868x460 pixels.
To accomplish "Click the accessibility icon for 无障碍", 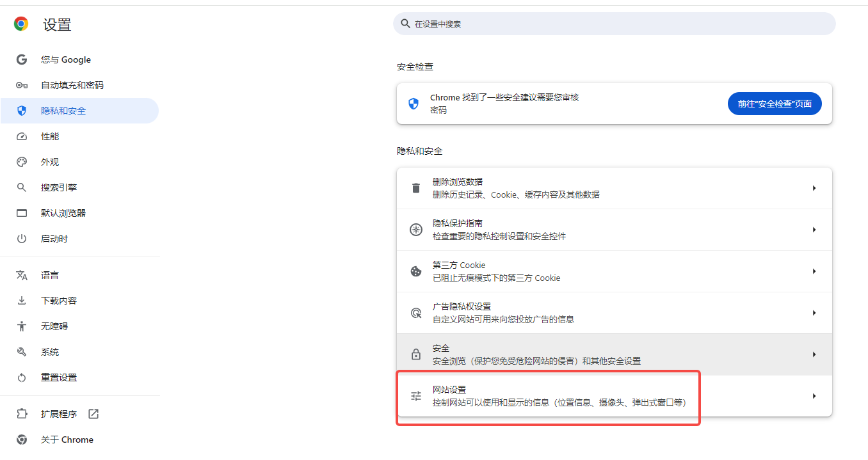I will tap(22, 326).
